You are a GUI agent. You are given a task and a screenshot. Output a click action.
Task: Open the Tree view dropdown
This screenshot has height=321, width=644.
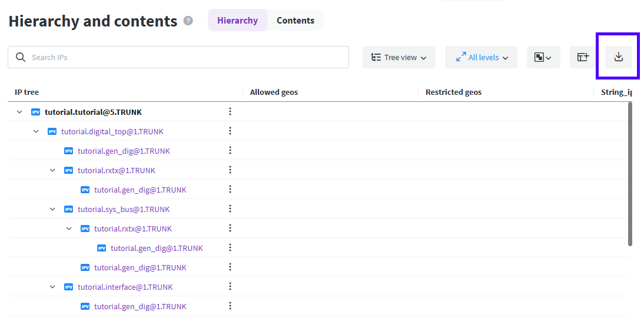(399, 57)
